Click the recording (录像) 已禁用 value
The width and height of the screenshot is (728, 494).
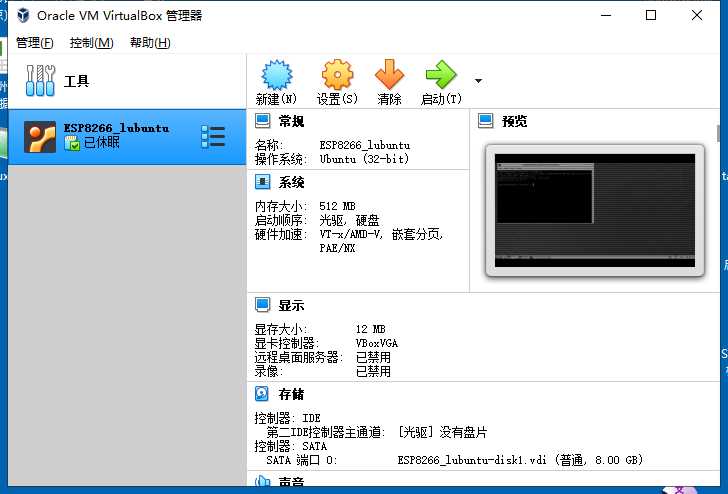(373, 371)
